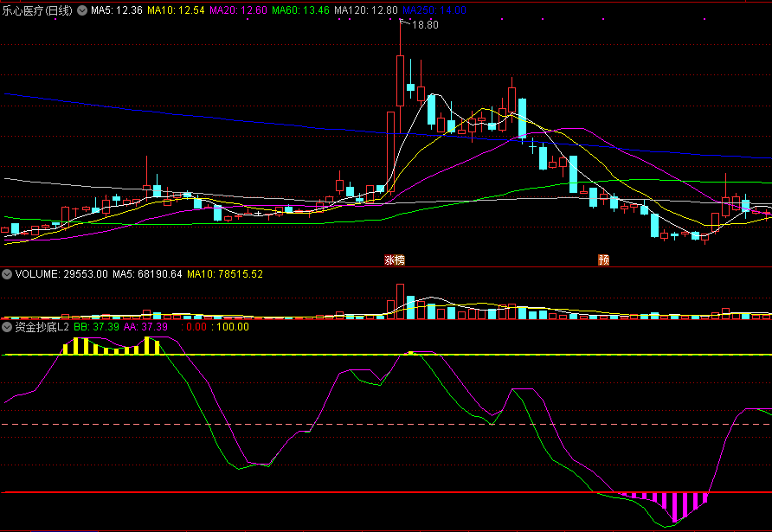772x532 pixels.
Task: Click the 乐心医疗(日线) chart title
Action: click(x=37, y=10)
